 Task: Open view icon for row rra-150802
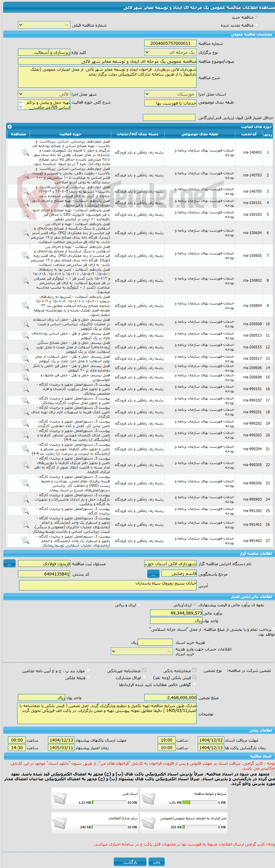click(25, 280)
